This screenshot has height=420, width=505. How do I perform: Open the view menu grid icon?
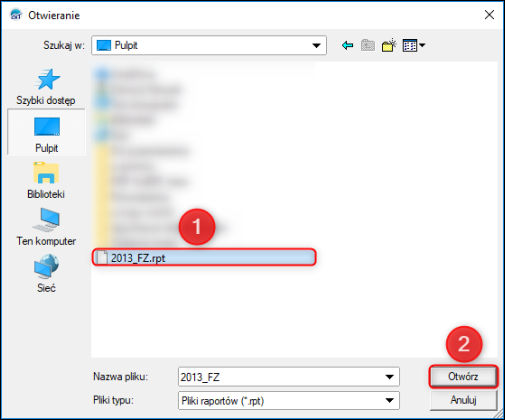[x=410, y=45]
